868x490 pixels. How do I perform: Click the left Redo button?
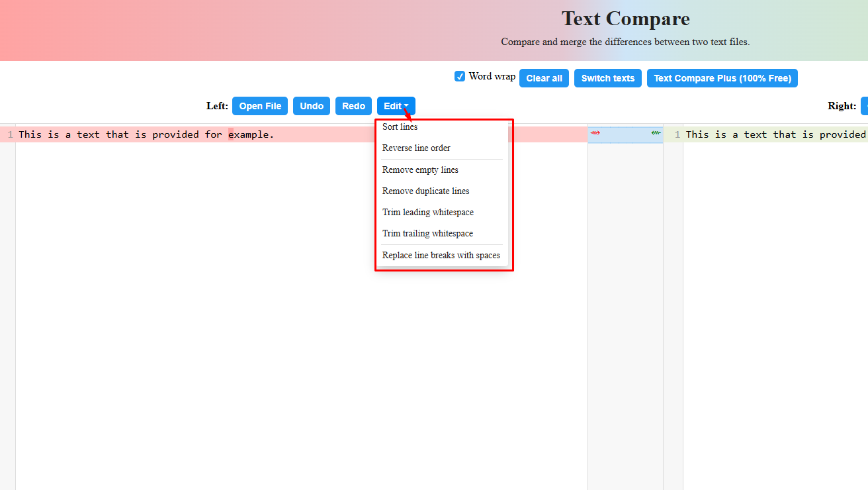[x=354, y=106]
